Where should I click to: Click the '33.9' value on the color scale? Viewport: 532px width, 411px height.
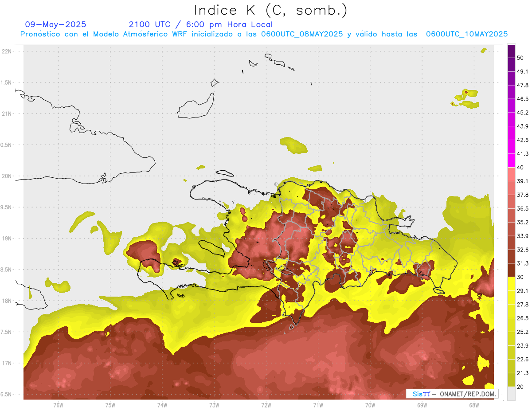coord(523,236)
